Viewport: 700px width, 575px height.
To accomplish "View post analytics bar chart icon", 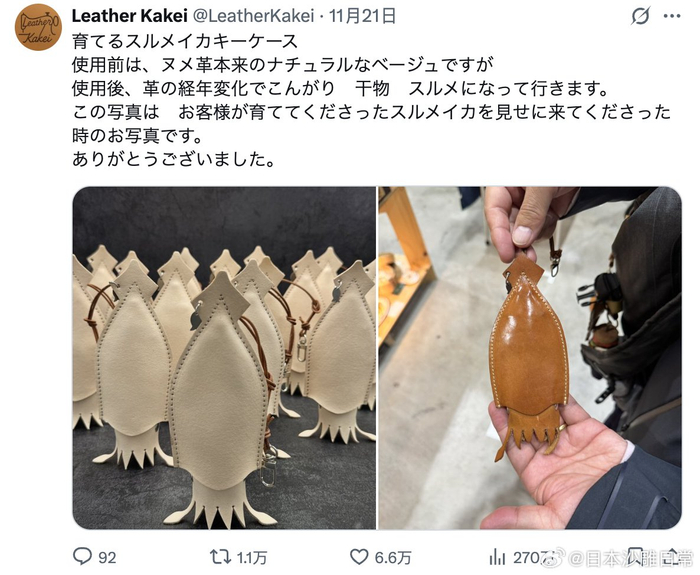I will 497,557.
